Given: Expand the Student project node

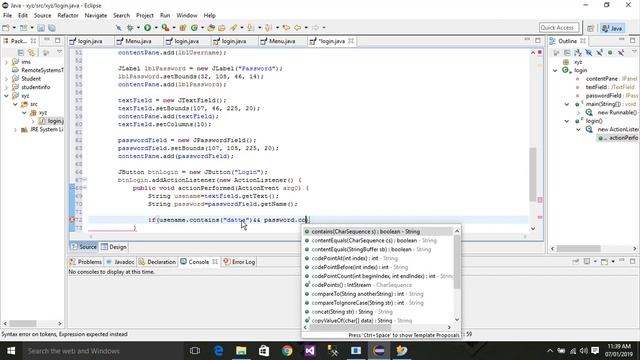Looking at the screenshot, I should (x=6, y=79).
